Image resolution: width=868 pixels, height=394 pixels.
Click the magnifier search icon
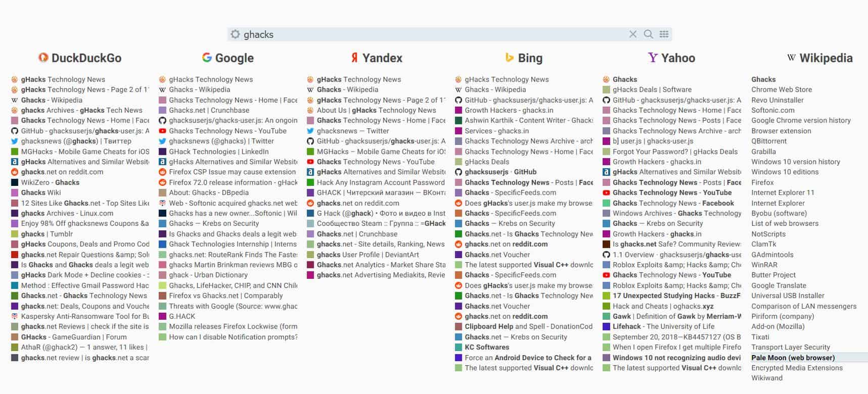(x=648, y=34)
